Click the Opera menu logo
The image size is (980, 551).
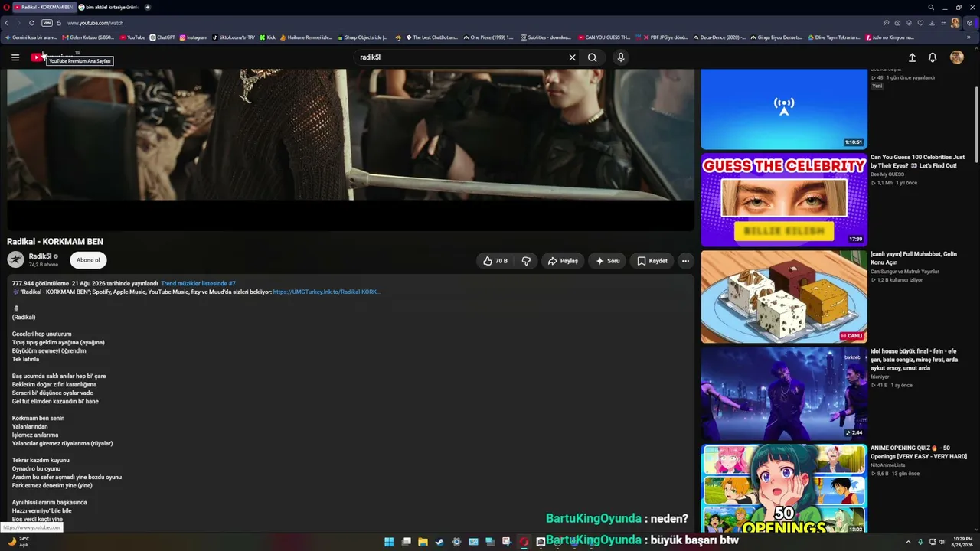point(7,7)
